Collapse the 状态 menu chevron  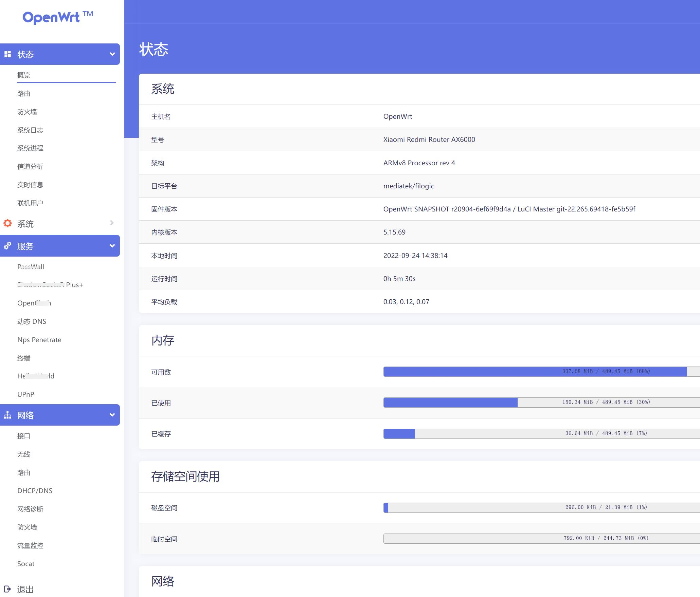pos(112,54)
